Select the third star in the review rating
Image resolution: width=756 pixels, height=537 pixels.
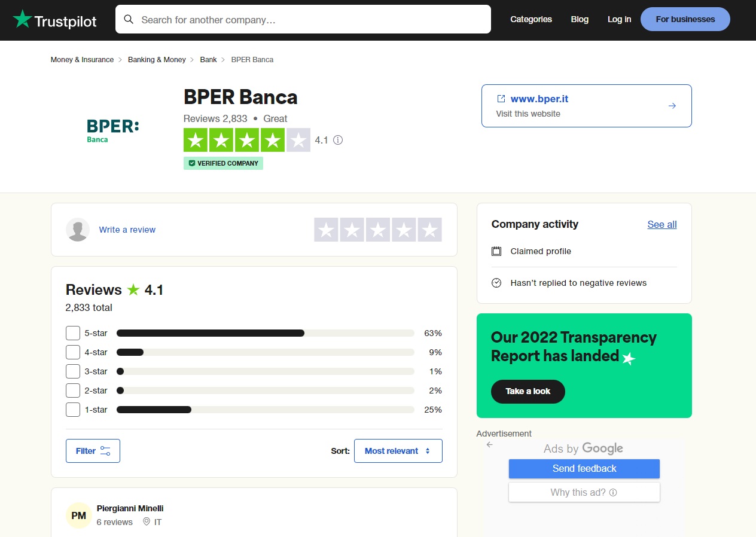378,230
